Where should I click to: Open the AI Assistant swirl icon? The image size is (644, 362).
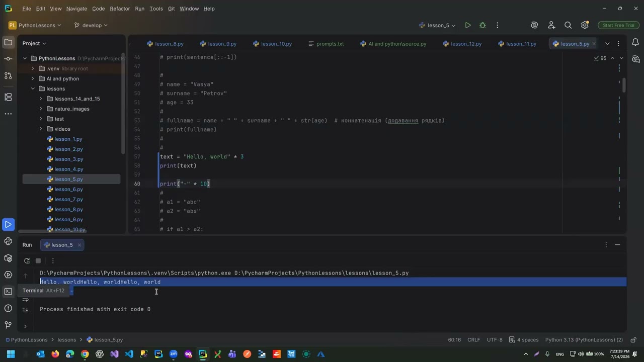(534, 25)
